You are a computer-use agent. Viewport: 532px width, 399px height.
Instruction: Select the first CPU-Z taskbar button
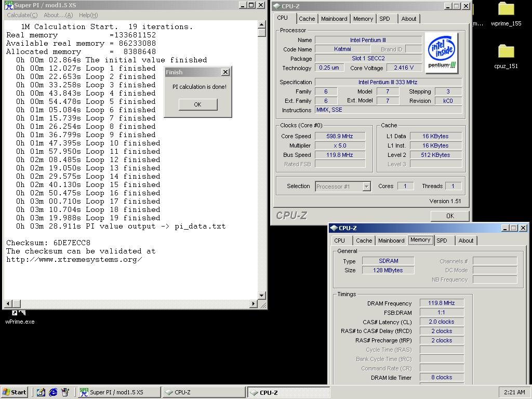coord(204,392)
